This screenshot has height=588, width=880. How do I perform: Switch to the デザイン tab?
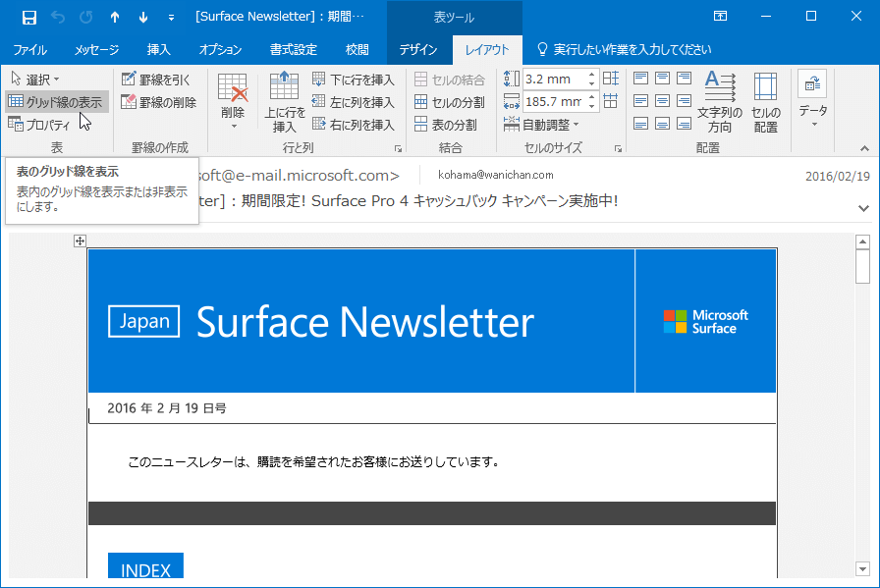418,50
